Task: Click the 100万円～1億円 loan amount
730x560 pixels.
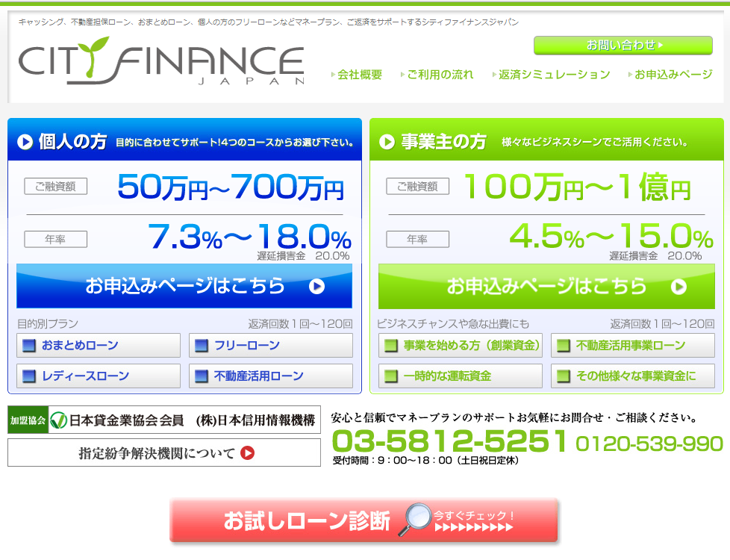Action: pos(578,187)
